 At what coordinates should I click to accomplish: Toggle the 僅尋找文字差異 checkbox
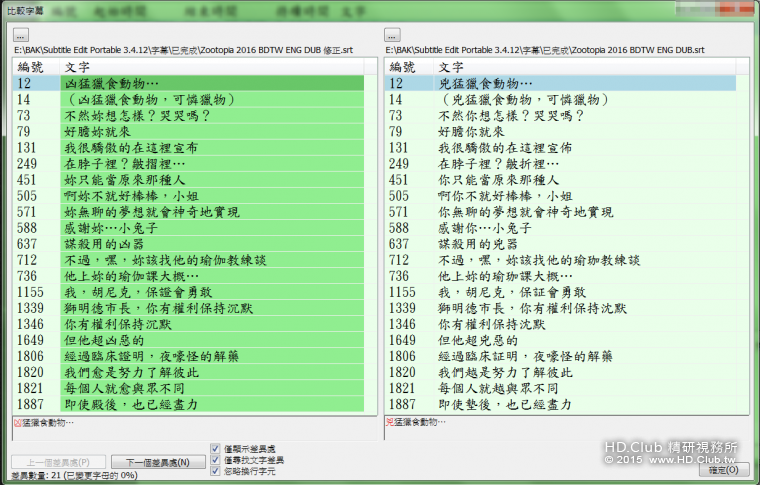(x=216, y=460)
